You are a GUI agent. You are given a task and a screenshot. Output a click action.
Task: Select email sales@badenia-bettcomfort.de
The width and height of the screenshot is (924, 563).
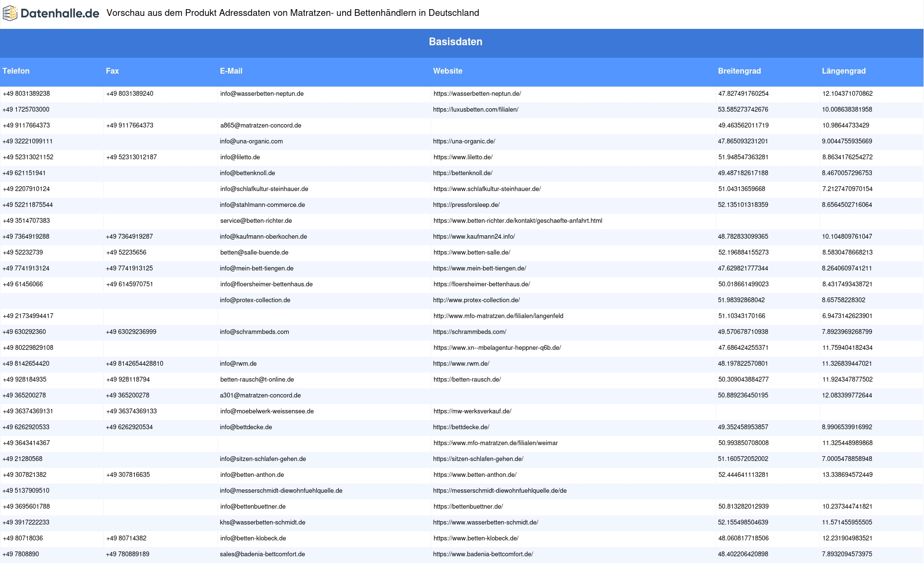(262, 554)
